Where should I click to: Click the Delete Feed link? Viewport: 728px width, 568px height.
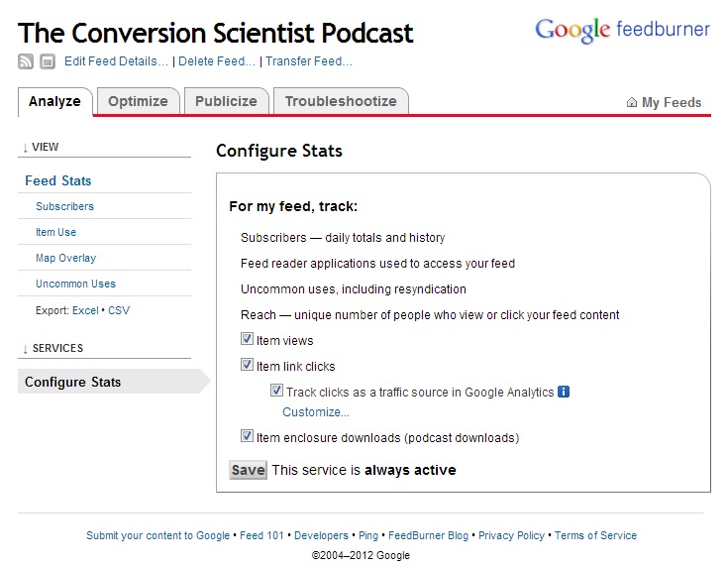(217, 61)
